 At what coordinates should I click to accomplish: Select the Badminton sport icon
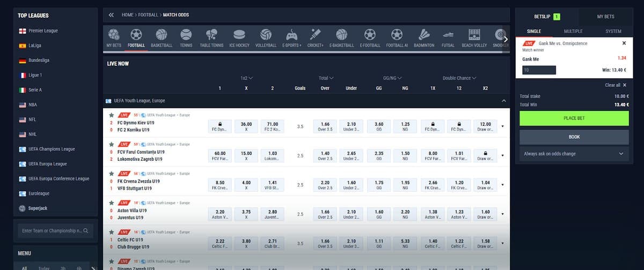click(424, 35)
